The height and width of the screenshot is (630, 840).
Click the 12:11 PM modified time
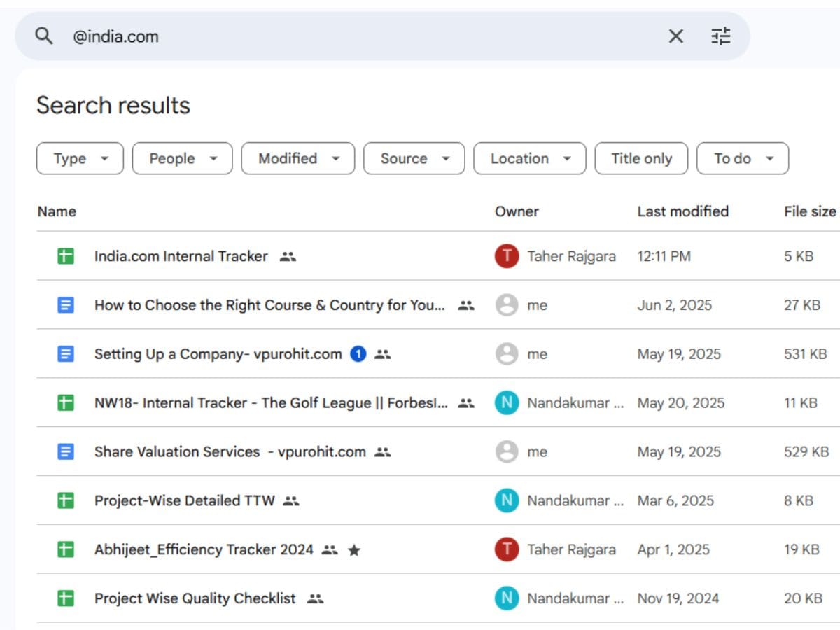click(x=664, y=256)
